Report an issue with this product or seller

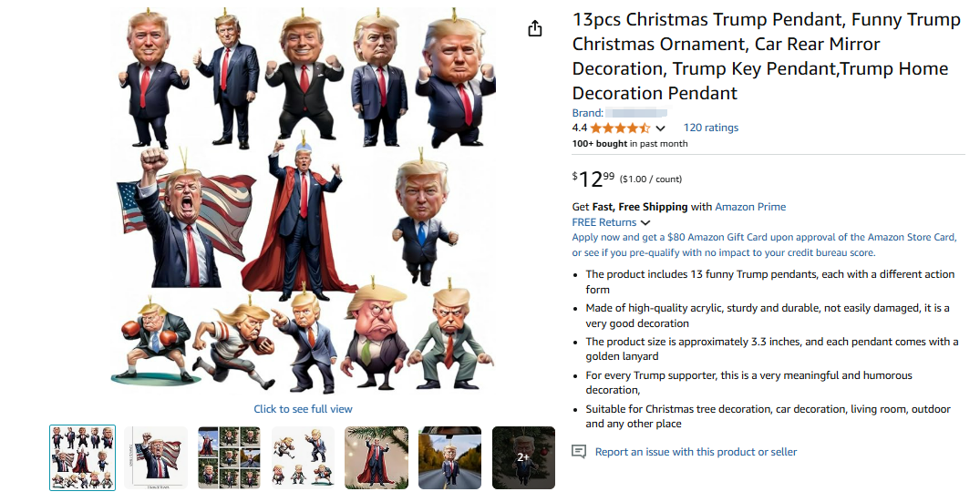(696, 451)
